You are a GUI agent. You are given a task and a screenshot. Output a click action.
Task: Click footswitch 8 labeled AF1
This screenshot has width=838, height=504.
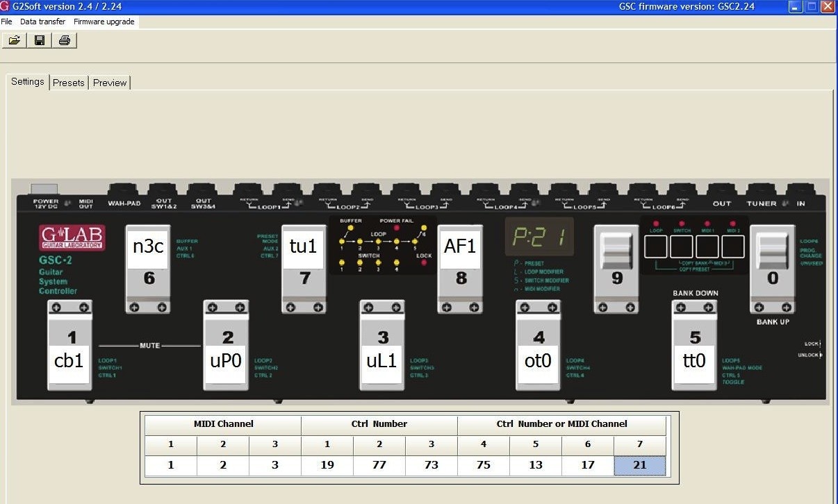[x=460, y=269]
